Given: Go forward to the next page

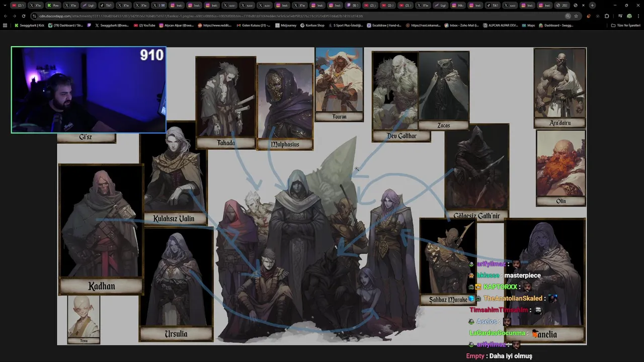Looking at the screenshot, I should pos(14,16).
